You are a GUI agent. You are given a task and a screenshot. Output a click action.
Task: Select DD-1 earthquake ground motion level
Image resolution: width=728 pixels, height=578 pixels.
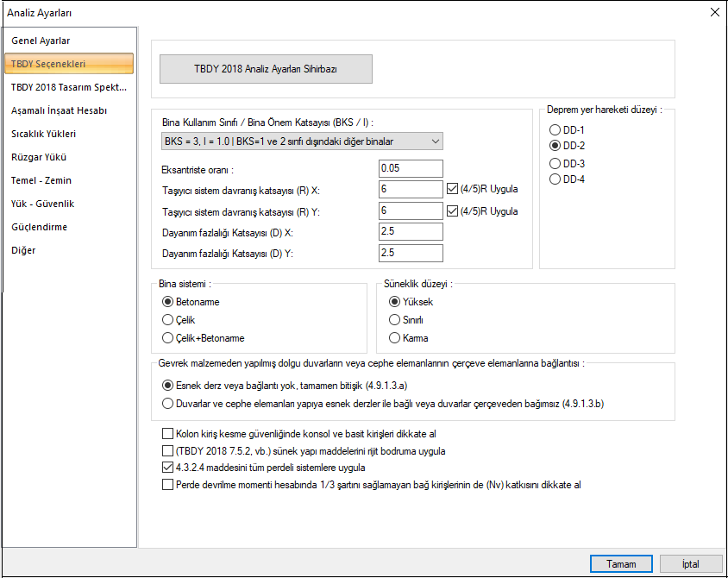[555, 129]
